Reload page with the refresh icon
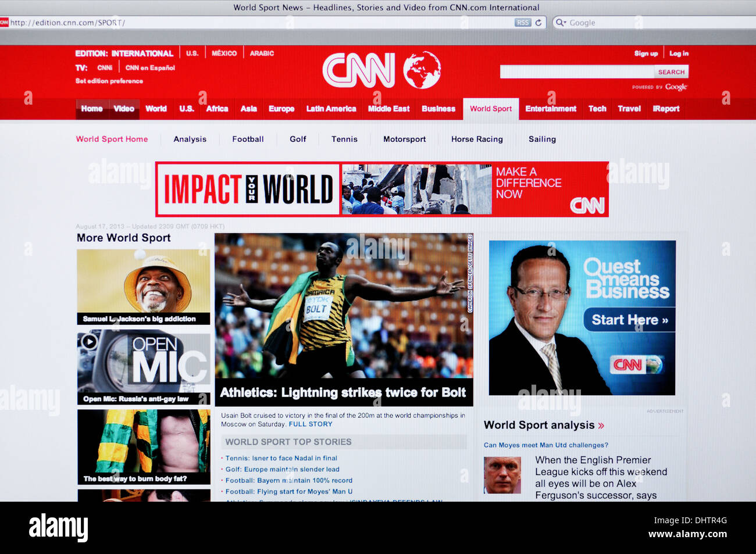756x554 pixels. click(x=539, y=23)
